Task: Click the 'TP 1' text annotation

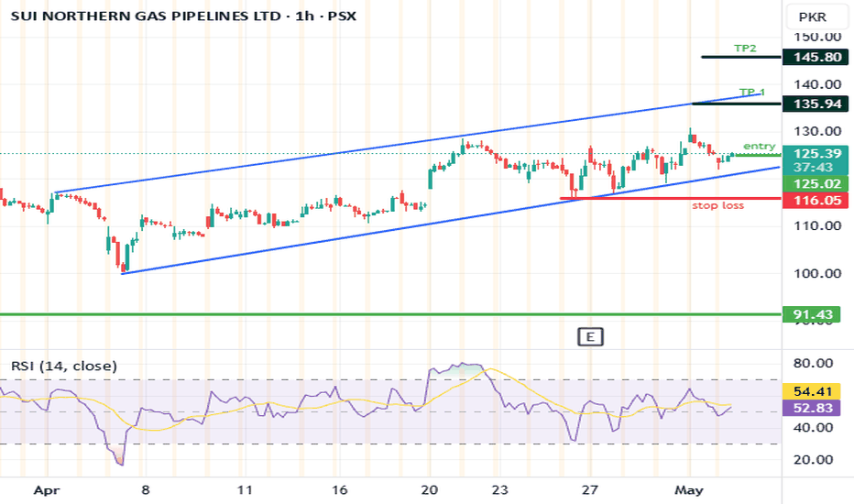Action: point(752,92)
